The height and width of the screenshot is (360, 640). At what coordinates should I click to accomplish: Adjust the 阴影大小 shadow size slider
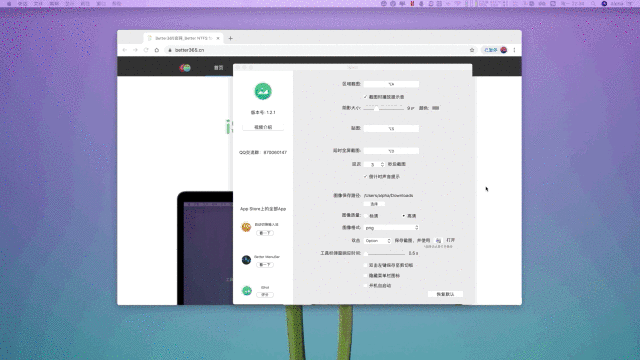[x=384, y=109]
